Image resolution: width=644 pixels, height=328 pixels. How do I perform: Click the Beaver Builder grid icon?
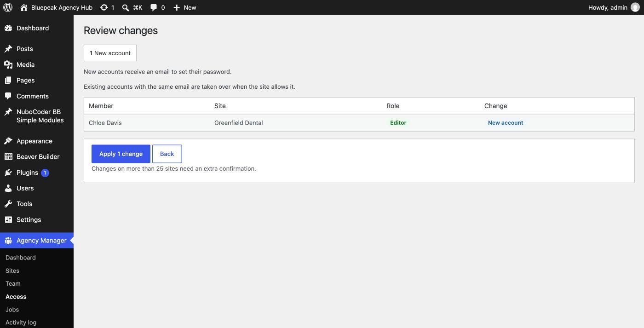tap(8, 157)
